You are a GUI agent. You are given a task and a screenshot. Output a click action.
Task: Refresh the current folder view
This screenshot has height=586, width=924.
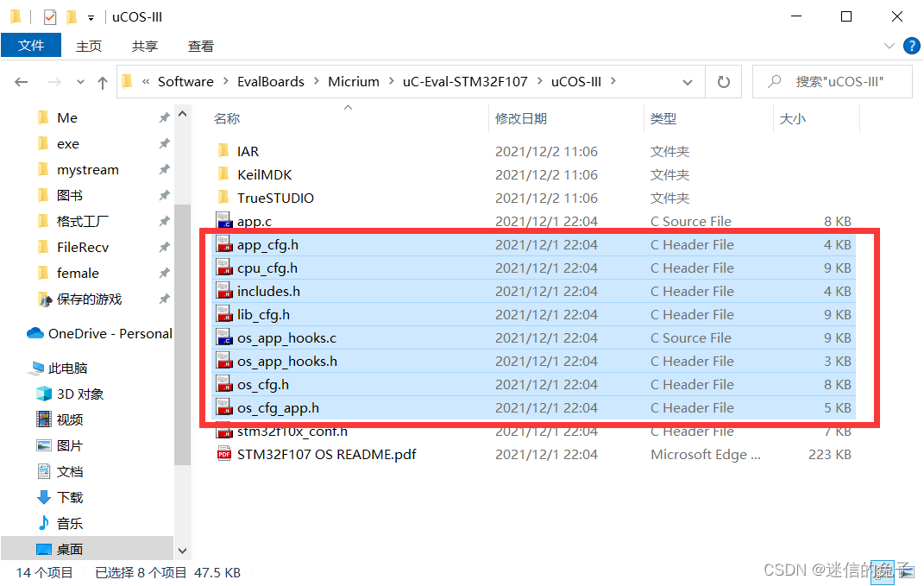pos(724,81)
